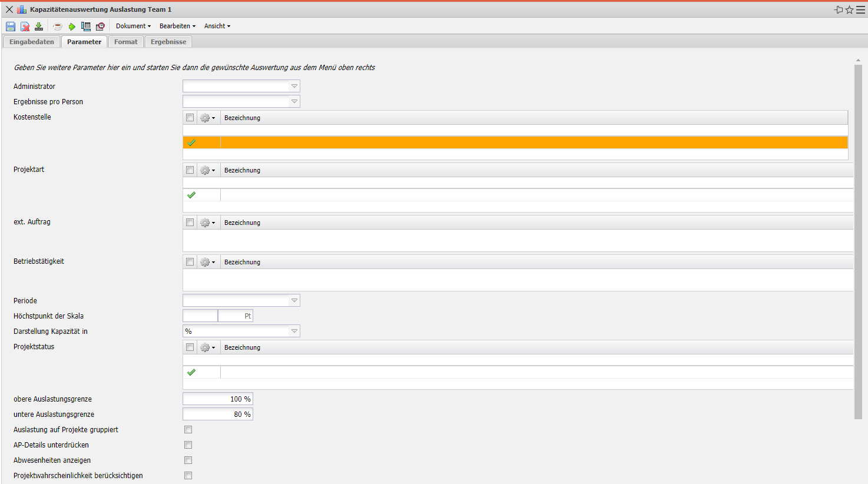This screenshot has height=484, width=868.
Task: Pin the window with the pushpin icon
Action: 839,9
